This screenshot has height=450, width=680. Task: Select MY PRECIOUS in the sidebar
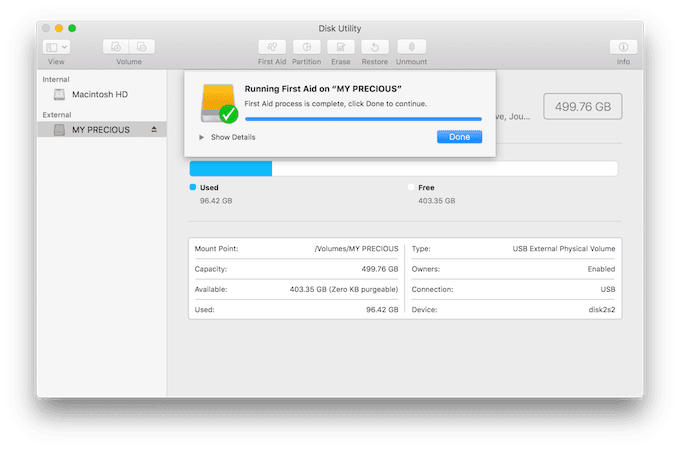tap(101, 130)
